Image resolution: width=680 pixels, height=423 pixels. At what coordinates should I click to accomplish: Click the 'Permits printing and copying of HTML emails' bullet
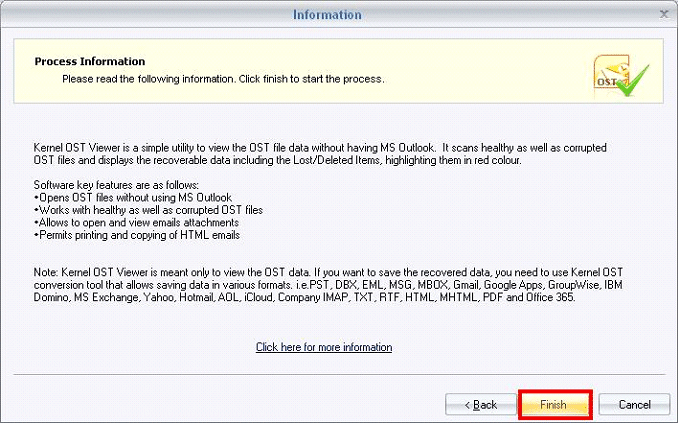[137, 235]
